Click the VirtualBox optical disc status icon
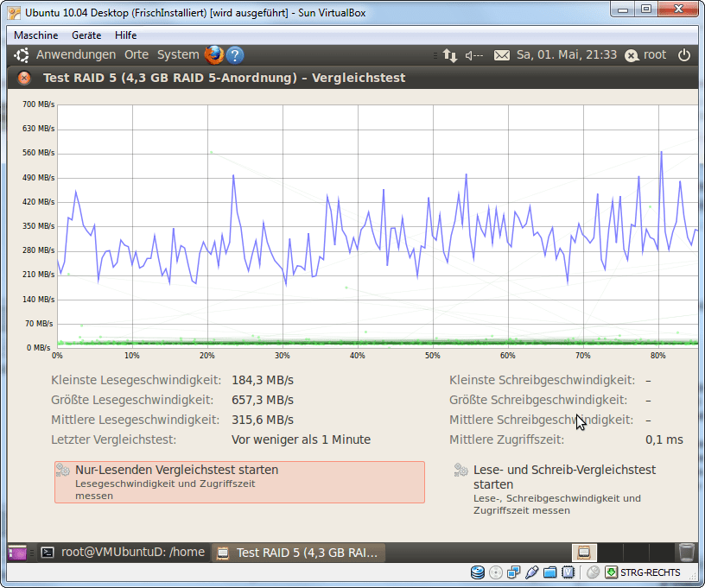The height and width of the screenshot is (588, 705). point(495,572)
